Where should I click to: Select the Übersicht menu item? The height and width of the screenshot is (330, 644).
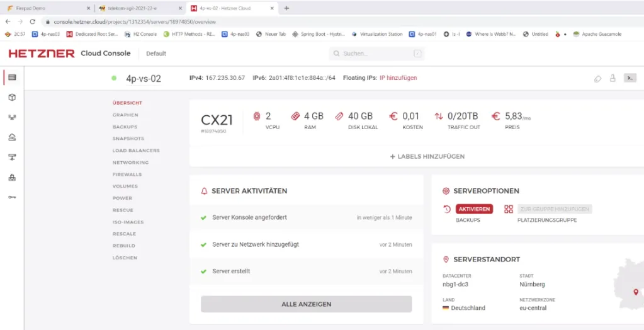[127, 103]
